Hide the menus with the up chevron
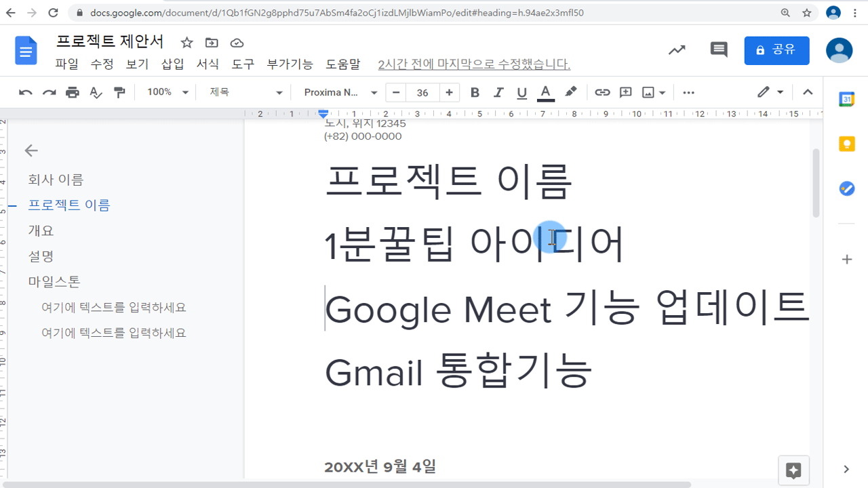The height and width of the screenshot is (488, 868). (808, 93)
